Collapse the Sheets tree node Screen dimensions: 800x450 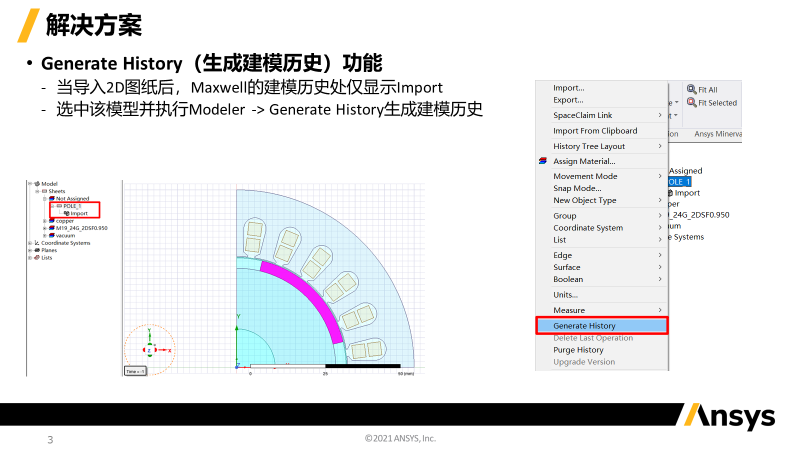[x=37, y=191]
